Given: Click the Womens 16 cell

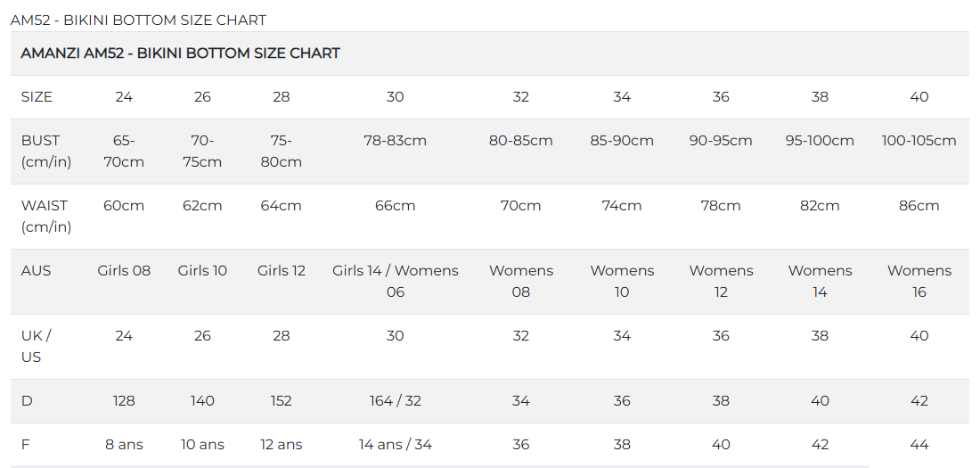Looking at the screenshot, I should 919,281.
